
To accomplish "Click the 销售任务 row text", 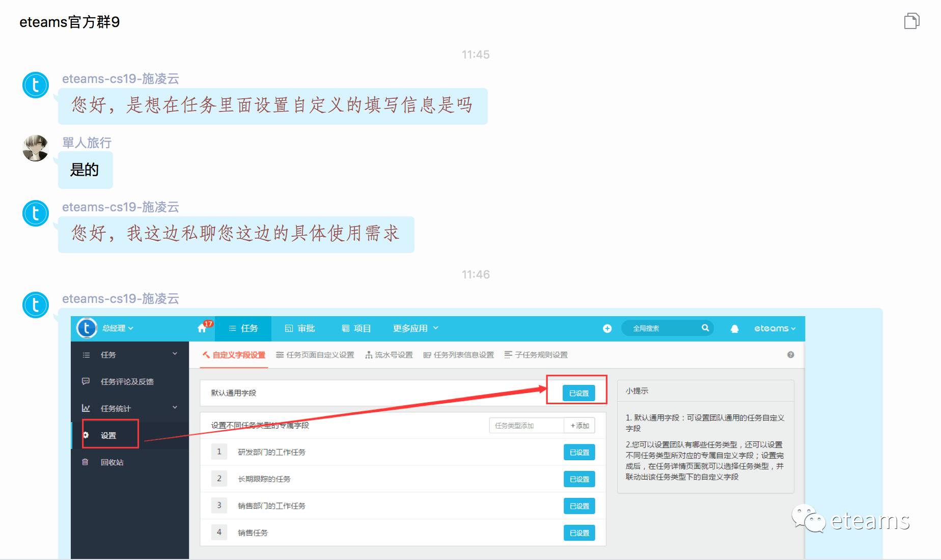I will (x=253, y=533).
